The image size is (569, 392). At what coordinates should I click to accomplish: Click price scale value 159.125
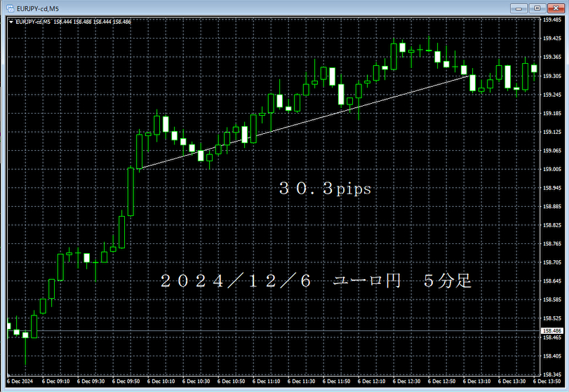(552, 132)
